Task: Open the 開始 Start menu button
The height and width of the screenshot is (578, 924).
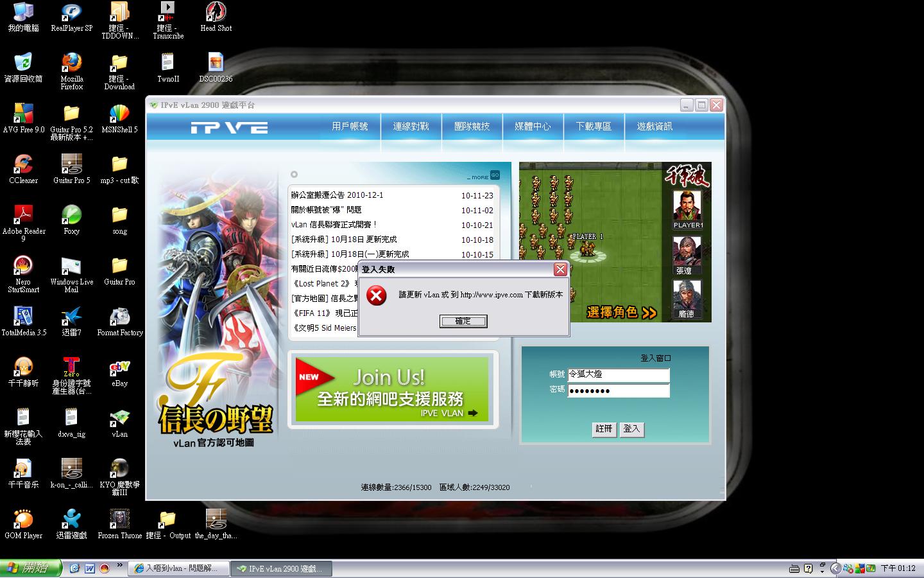Action: tap(31, 568)
